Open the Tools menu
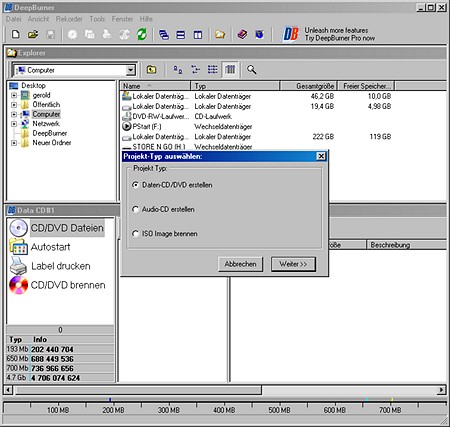 pyautogui.click(x=97, y=19)
